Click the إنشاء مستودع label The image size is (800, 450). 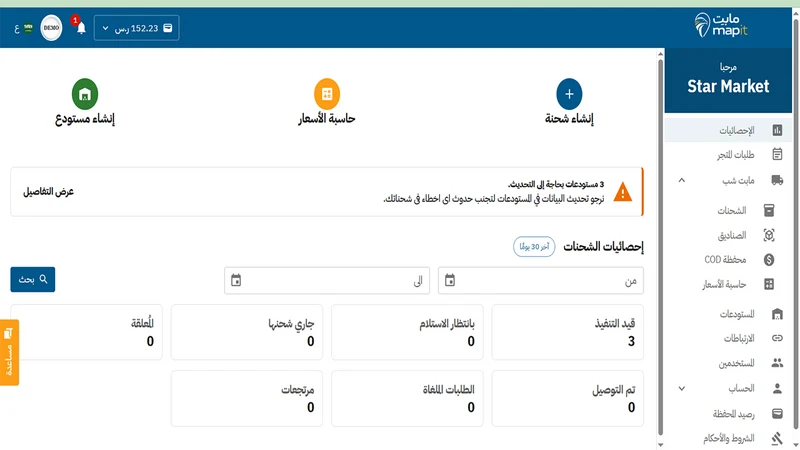[x=85, y=118]
